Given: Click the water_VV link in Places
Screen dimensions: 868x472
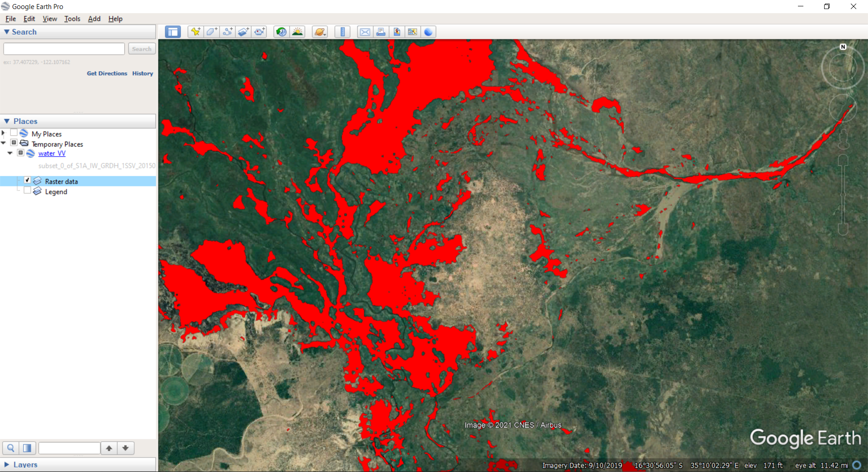Looking at the screenshot, I should click(52, 153).
